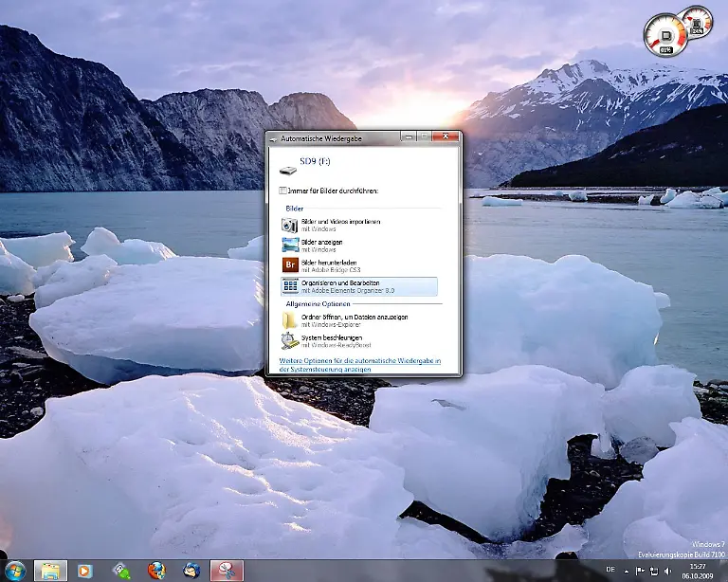Viewport: 728px width, 582px height.
Task: Click the camera icon for importing pictures
Action: tap(289, 225)
